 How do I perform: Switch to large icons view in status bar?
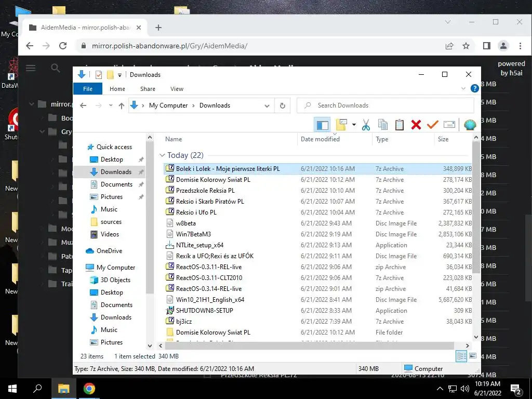(x=473, y=356)
